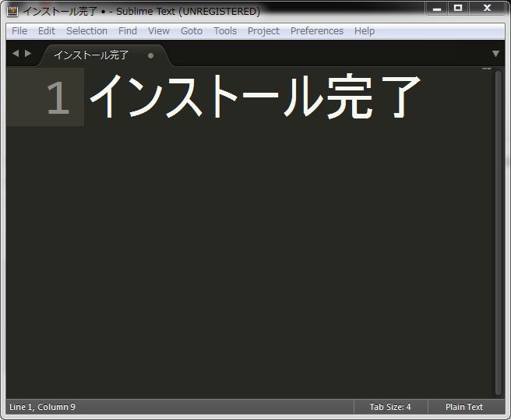Click the インストール完了 text in the editor
The width and height of the screenshot is (511, 420).
pyautogui.click(x=255, y=96)
